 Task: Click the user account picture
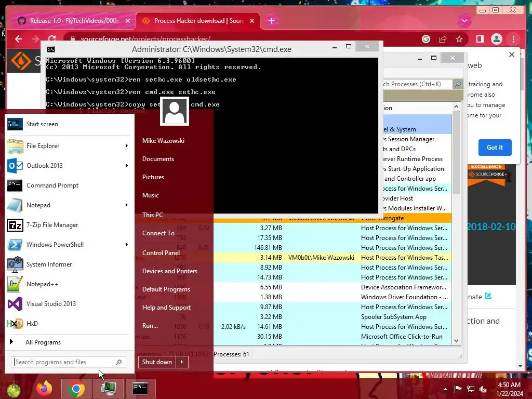coord(175,112)
